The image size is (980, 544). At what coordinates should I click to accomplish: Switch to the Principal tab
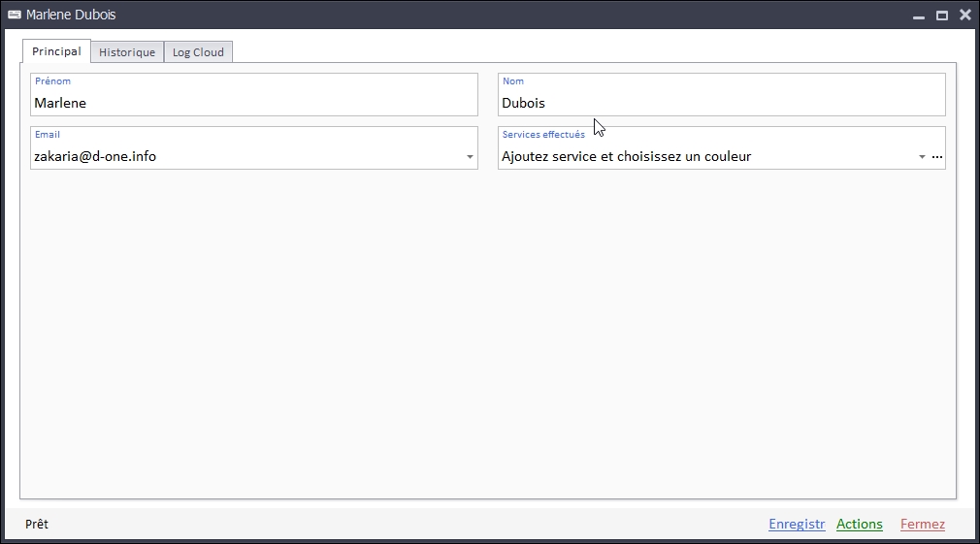click(56, 51)
